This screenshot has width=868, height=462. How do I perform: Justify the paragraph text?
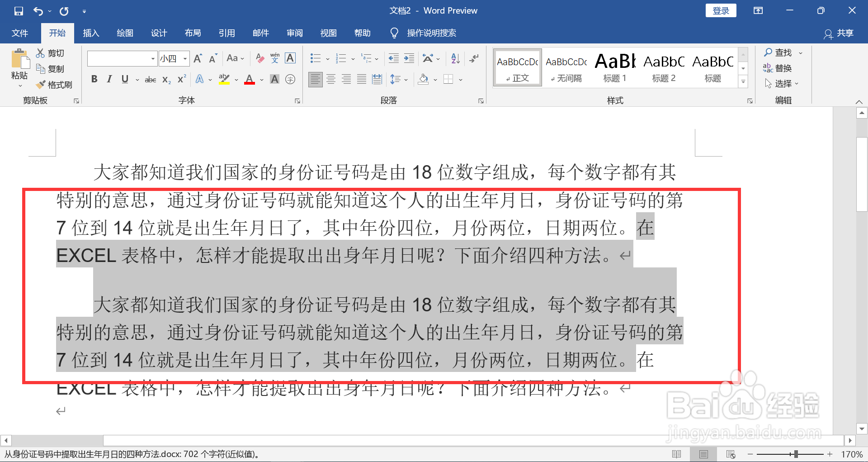click(x=362, y=80)
